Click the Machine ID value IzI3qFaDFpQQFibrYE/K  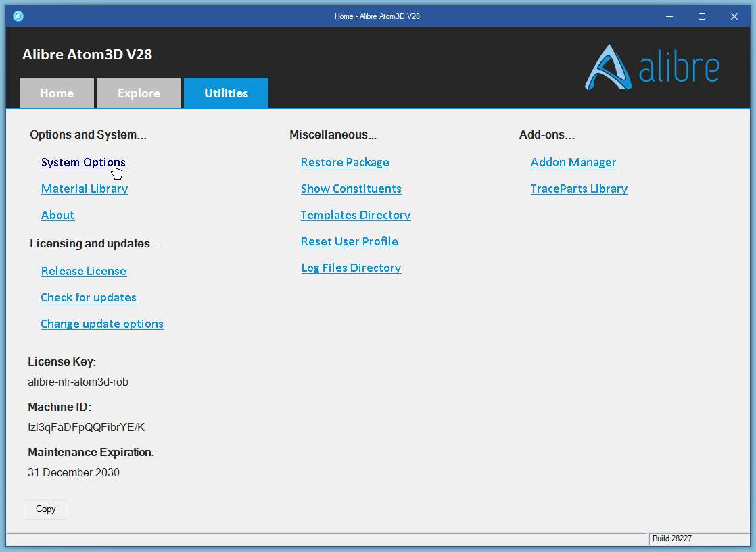tap(87, 427)
